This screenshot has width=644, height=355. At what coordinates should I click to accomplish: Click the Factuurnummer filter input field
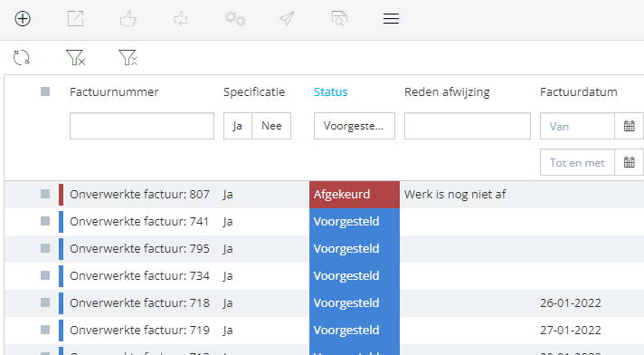(x=142, y=126)
